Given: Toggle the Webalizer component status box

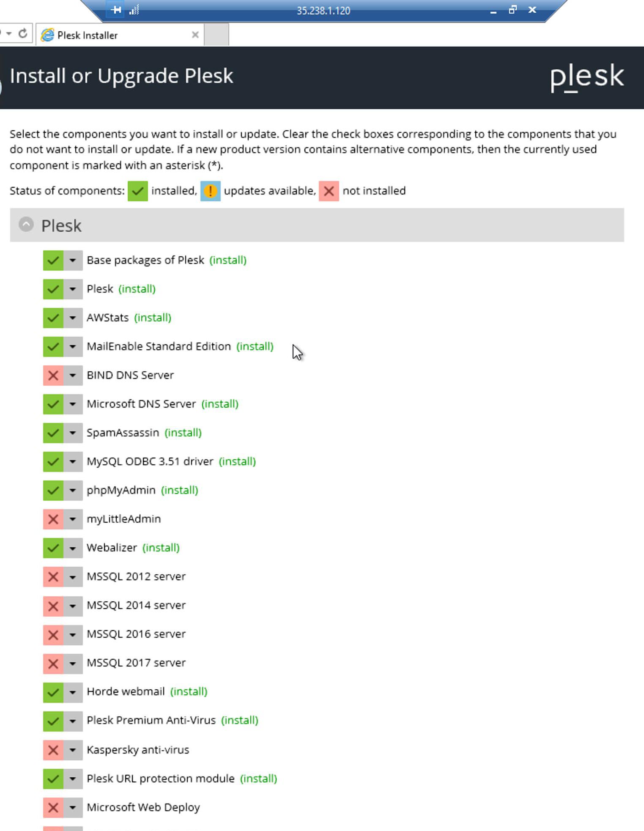Looking at the screenshot, I should (x=53, y=548).
